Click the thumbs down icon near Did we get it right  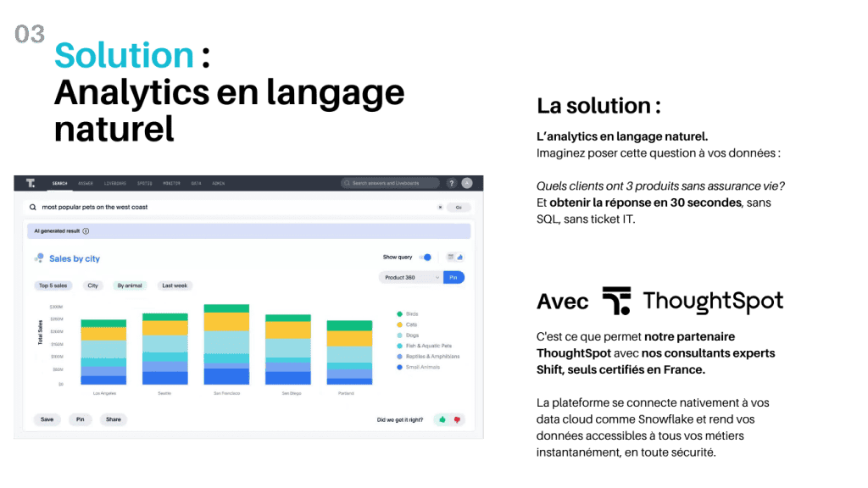[x=455, y=419]
